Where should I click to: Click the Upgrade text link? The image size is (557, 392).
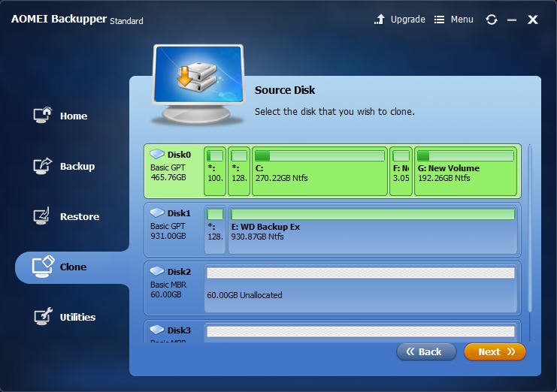tap(408, 20)
